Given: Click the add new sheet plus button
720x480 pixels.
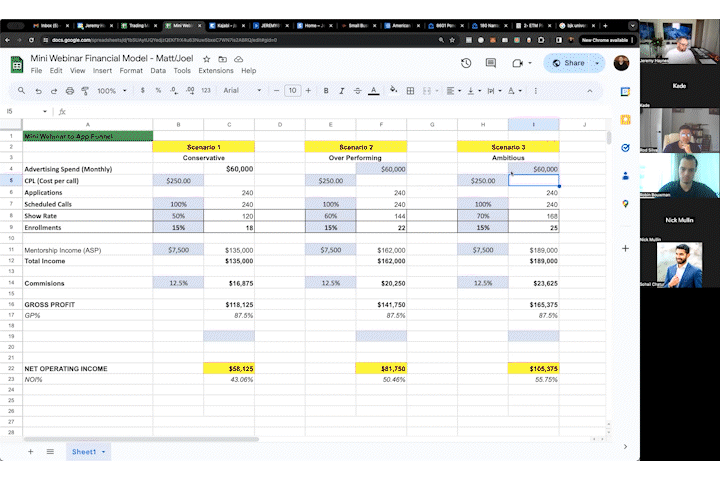Looking at the screenshot, I should (30, 452).
